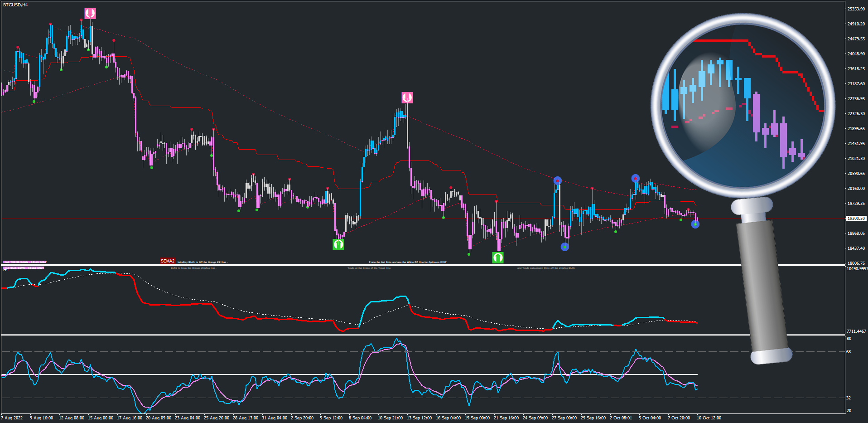The image size is (868, 423).
Task: Click the pink sell arrow at the 13 Sep peak
Action: point(407,97)
